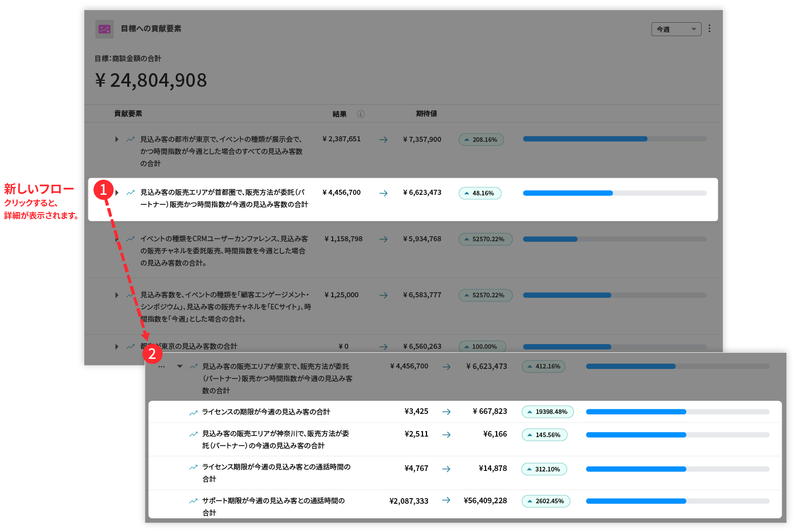Click trend icon of サポート期限 row
Screen dimensions: 796x532
193,501
